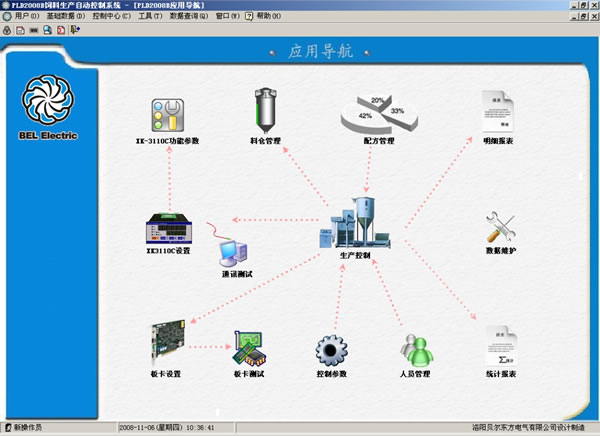
Task: Open the 帮助(H) menu
Action: pyautogui.click(x=269, y=16)
